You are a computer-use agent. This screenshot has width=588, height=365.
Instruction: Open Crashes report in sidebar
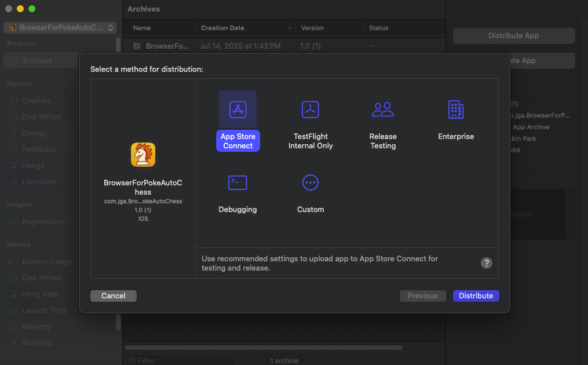coord(36,101)
